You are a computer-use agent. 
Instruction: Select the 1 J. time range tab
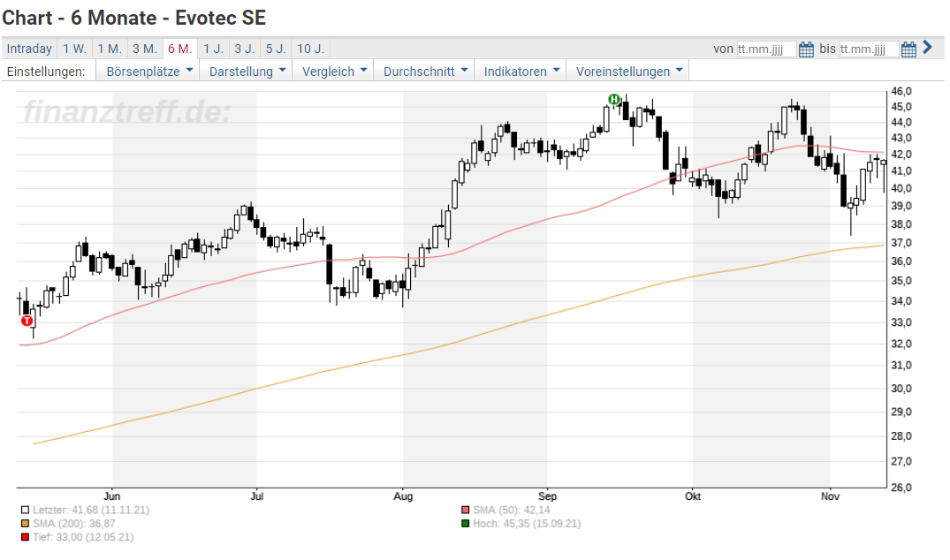point(213,49)
